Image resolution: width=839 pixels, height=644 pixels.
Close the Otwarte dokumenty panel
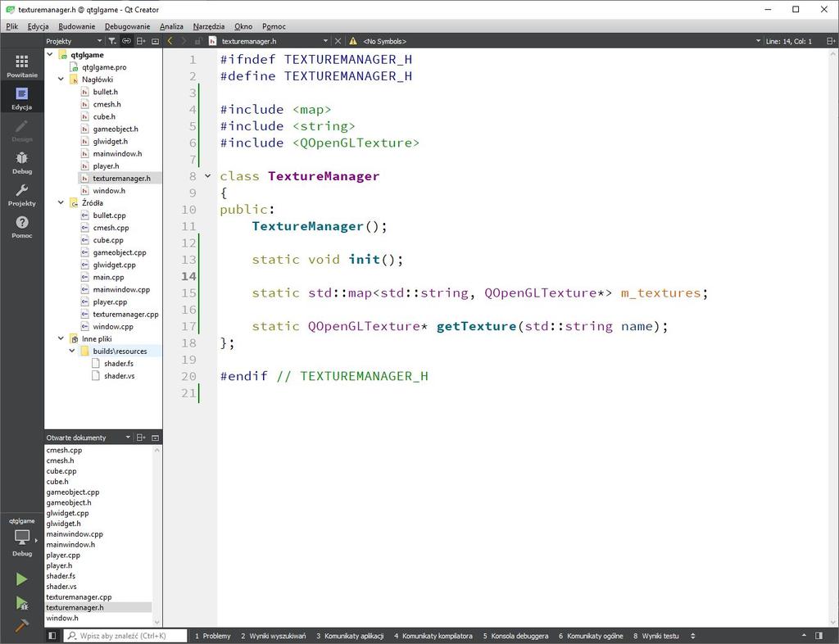tap(155, 438)
